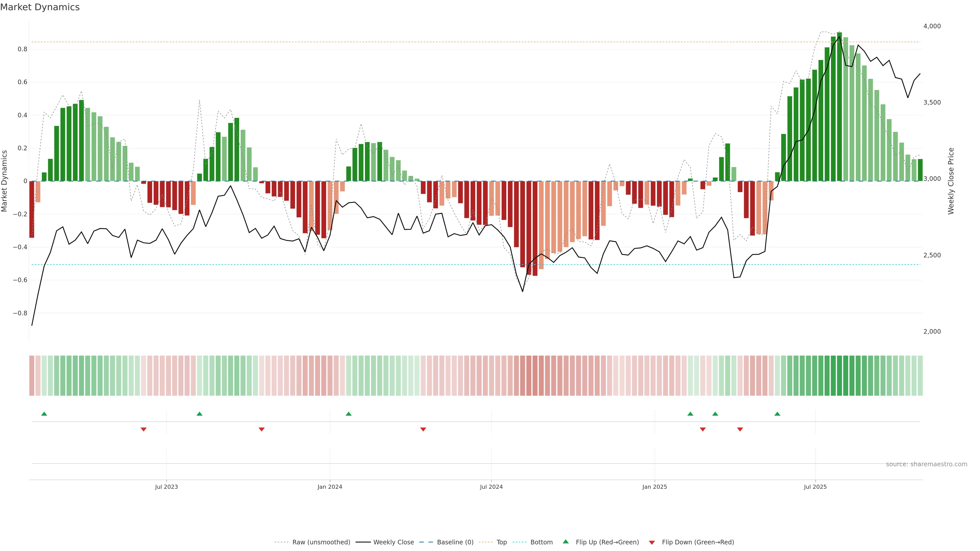
Task: Toggle the Baseline (0) legend entry
Action: click(455, 542)
